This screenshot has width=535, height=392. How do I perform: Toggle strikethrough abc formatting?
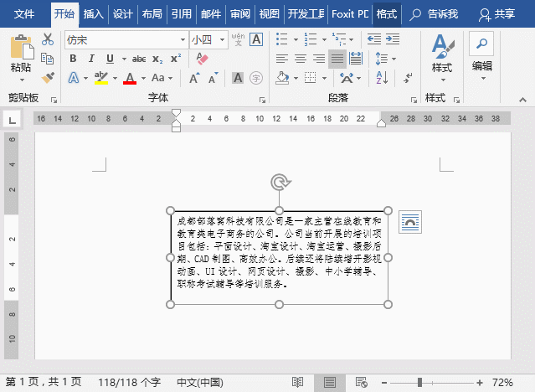point(139,59)
